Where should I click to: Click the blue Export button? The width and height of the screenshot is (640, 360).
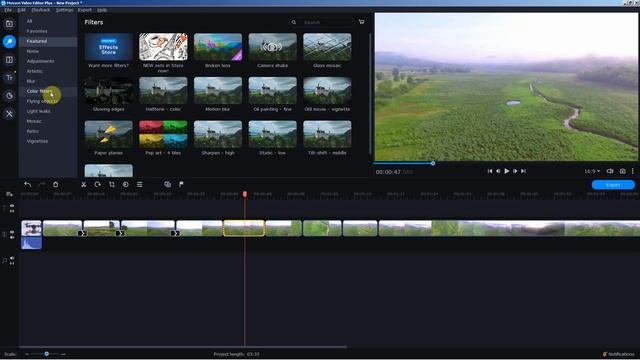pos(613,185)
